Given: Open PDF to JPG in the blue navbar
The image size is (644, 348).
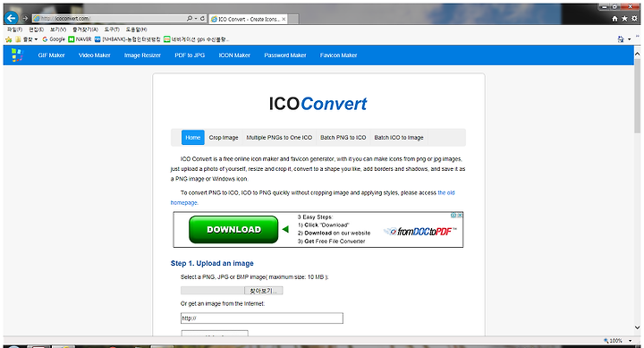Looking at the screenshot, I should 190,55.
